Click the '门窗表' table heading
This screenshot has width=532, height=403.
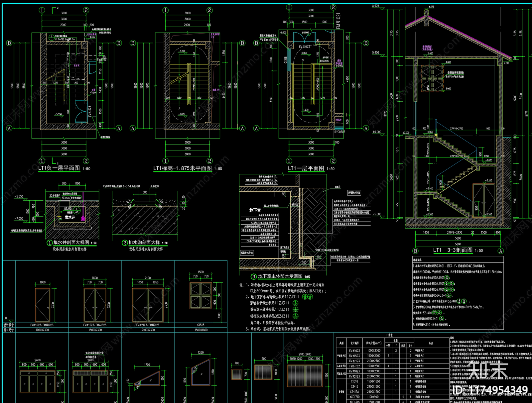click(x=389, y=335)
